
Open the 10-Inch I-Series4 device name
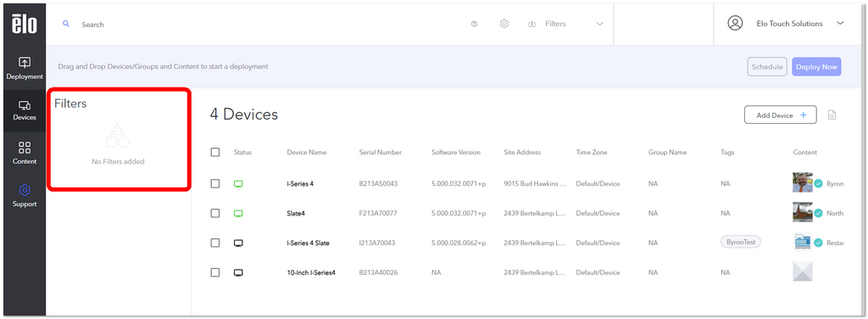pos(311,272)
